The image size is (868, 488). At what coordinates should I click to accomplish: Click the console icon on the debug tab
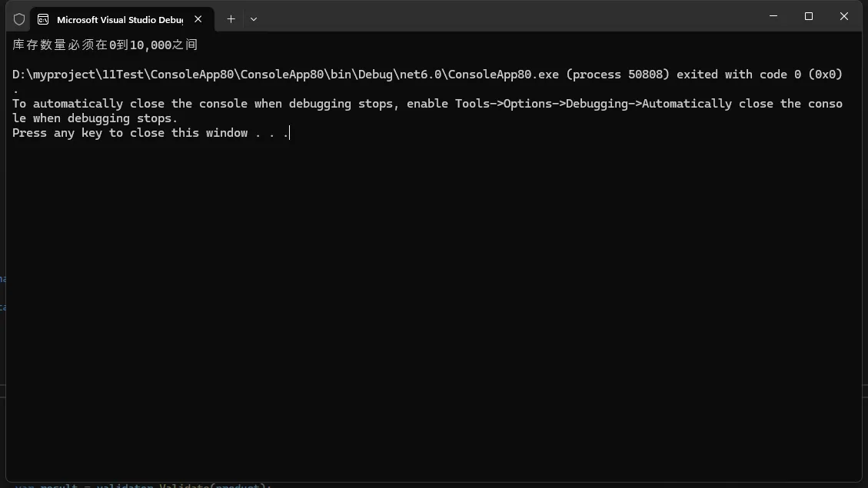coord(43,19)
